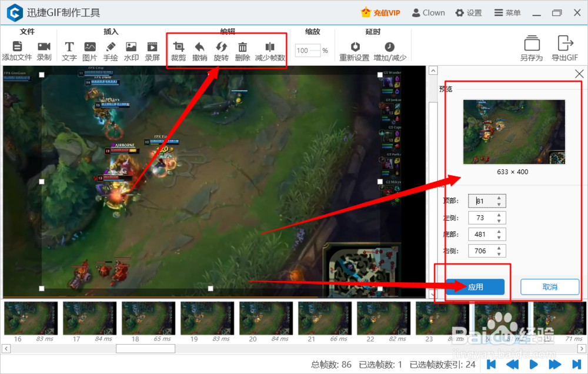The width and height of the screenshot is (588, 374).
Task: Jump to the first frame
Action: coord(491,364)
